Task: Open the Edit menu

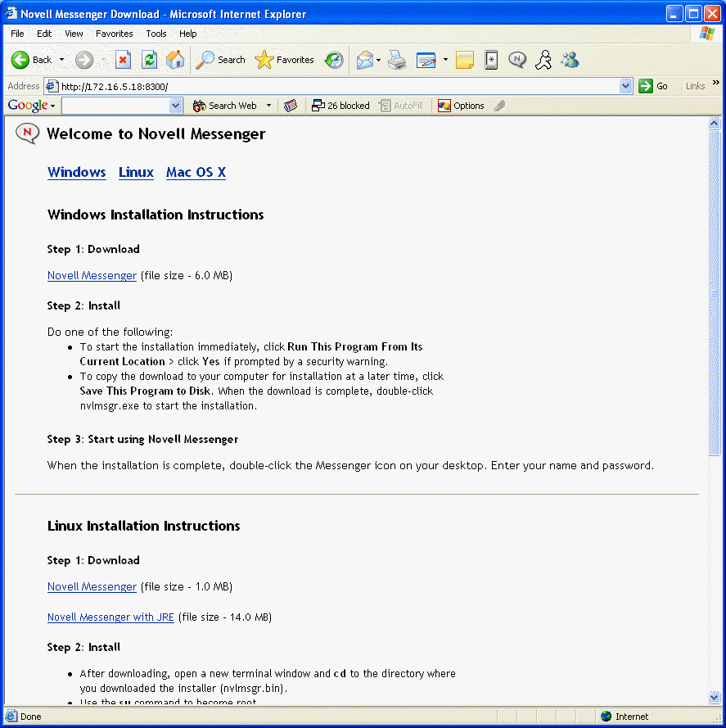Action: 44,34
